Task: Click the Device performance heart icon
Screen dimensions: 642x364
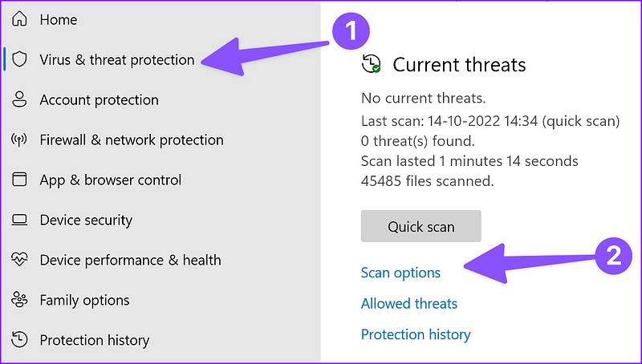Action: click(x=20, y=260)
